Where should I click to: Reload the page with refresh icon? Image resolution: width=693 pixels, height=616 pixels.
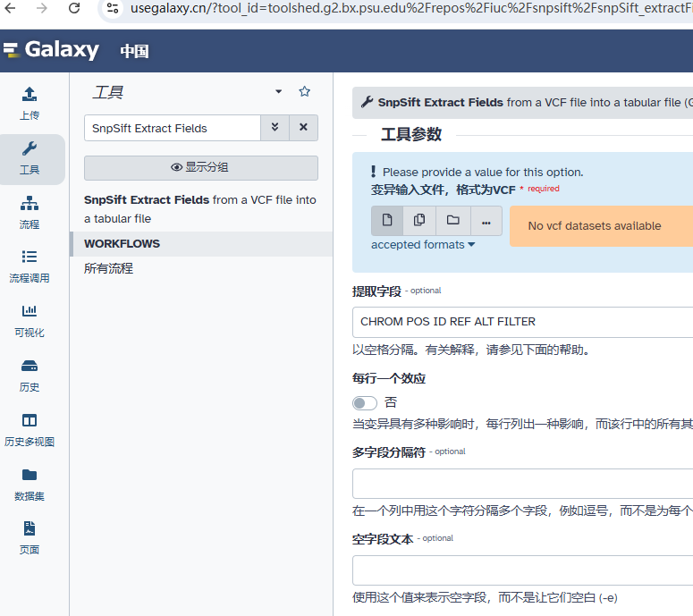tap(74, 8)
